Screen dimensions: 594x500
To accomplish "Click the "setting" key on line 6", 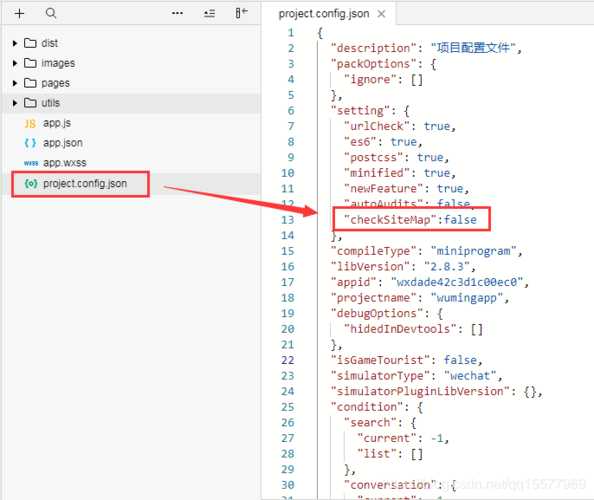I will click(360, 111).
